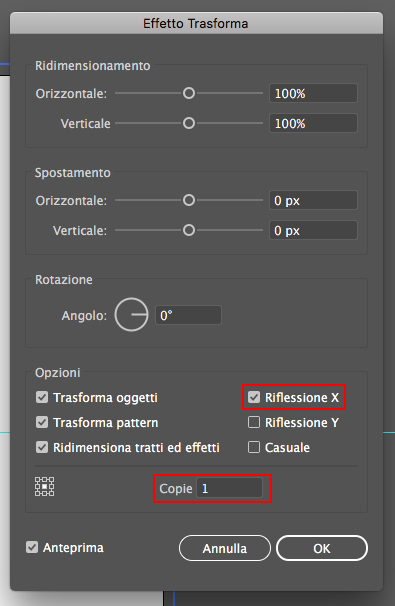Screen dimensions: 395x606
Task: Click the Ridimensionamento Orizzontale slider handle
Action: (189, 93)
